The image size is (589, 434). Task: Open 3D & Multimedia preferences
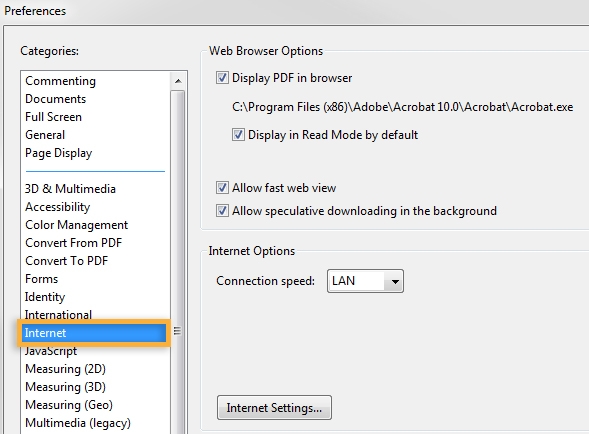[70, 189]
